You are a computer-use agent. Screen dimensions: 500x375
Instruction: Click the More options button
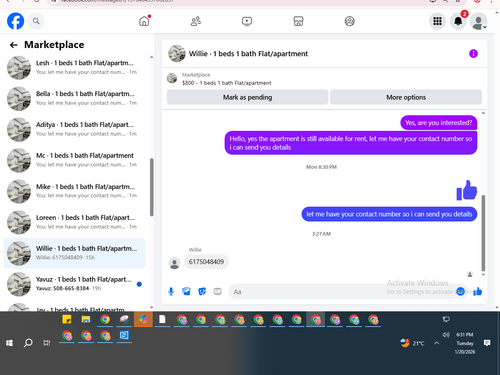coord(406,97)
